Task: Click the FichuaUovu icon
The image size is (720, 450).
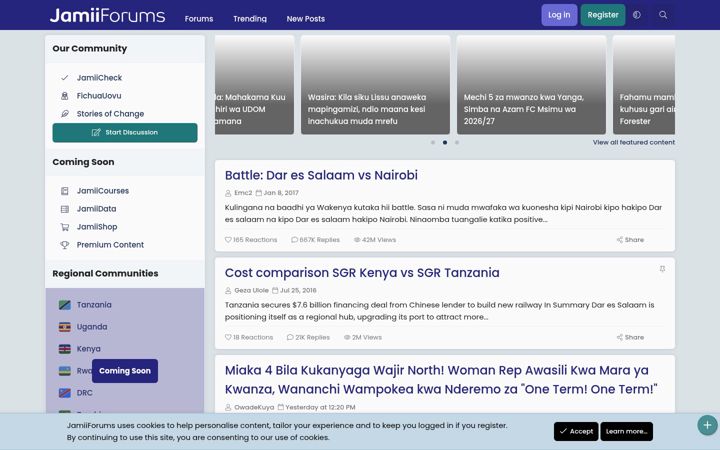Action: pyautogui.click(x=64, y=96)
